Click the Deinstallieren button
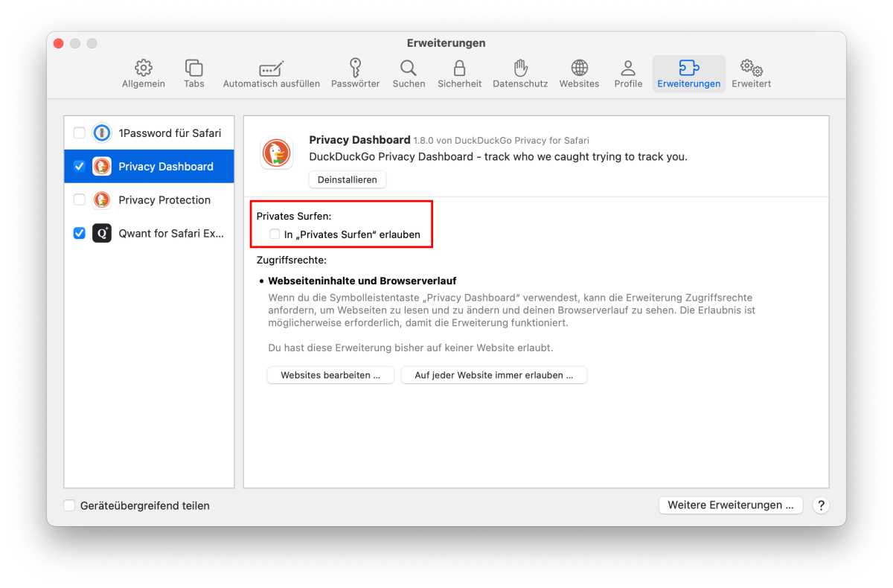 [x=348, y=179]
